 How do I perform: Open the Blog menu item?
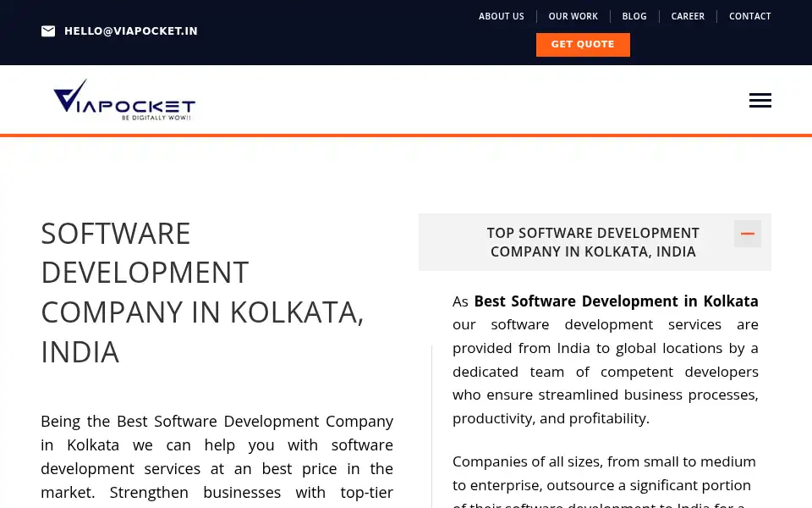634,17
